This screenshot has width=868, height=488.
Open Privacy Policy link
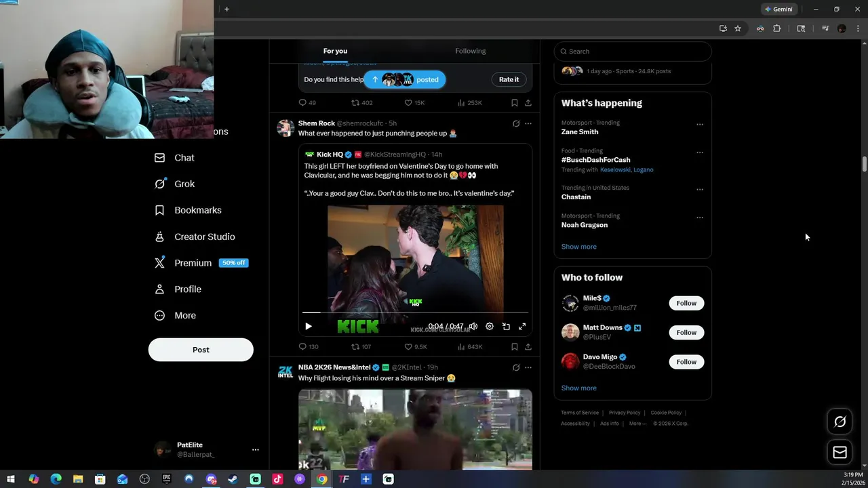[625, 413]
